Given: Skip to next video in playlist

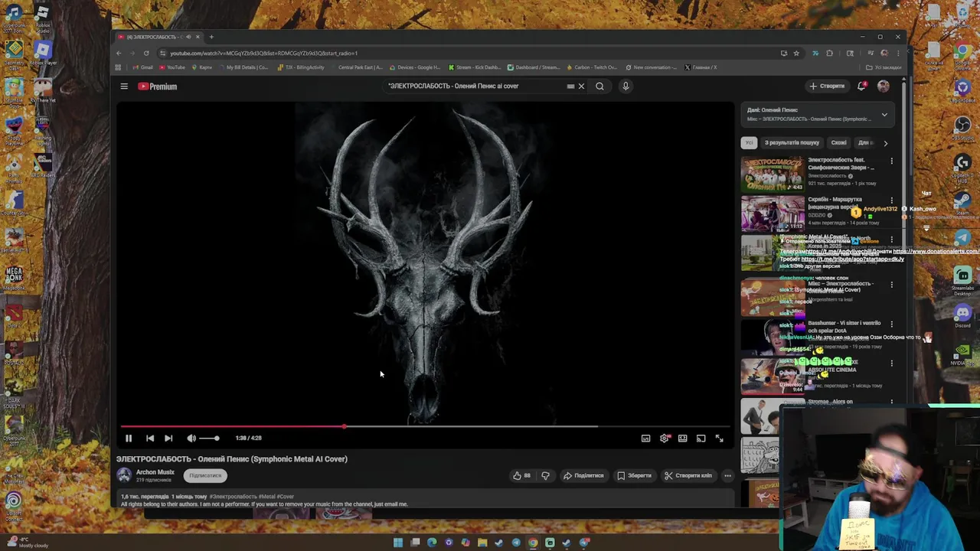Looking at the screenshot, I should 168,438.
